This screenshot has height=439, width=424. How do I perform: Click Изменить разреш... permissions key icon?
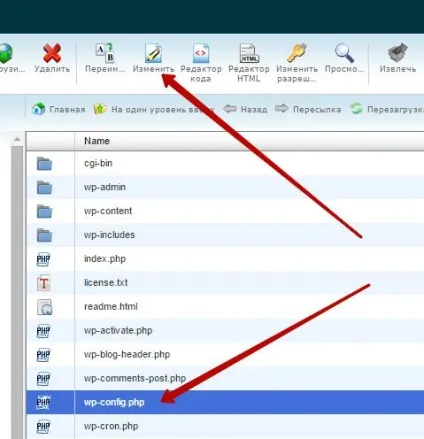[x=297, y=53]
